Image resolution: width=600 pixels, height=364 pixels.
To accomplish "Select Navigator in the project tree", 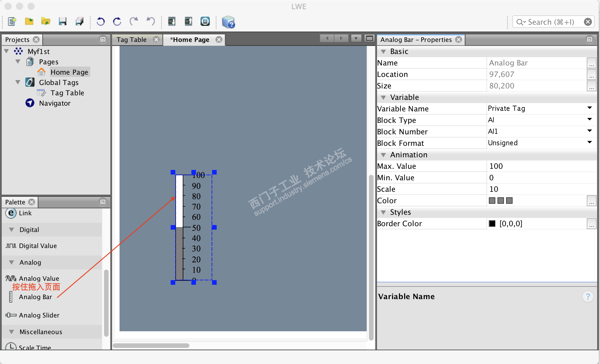I will [55, 103].
